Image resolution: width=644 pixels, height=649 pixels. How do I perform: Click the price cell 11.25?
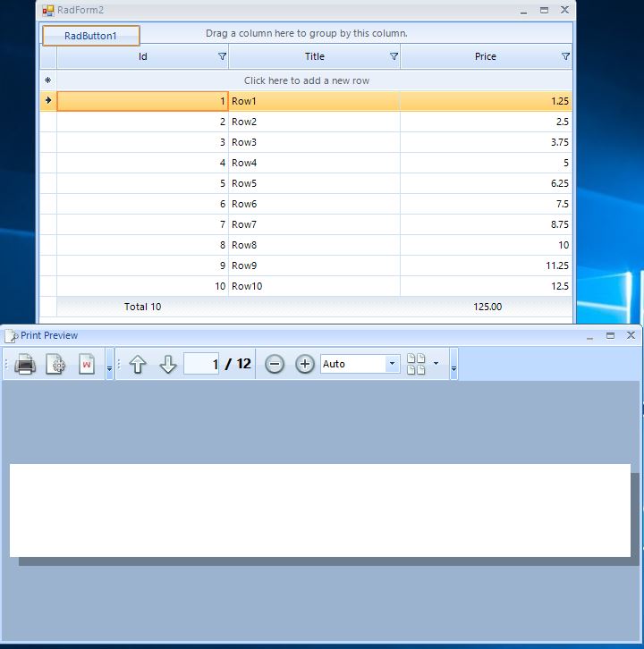[487, 265]
